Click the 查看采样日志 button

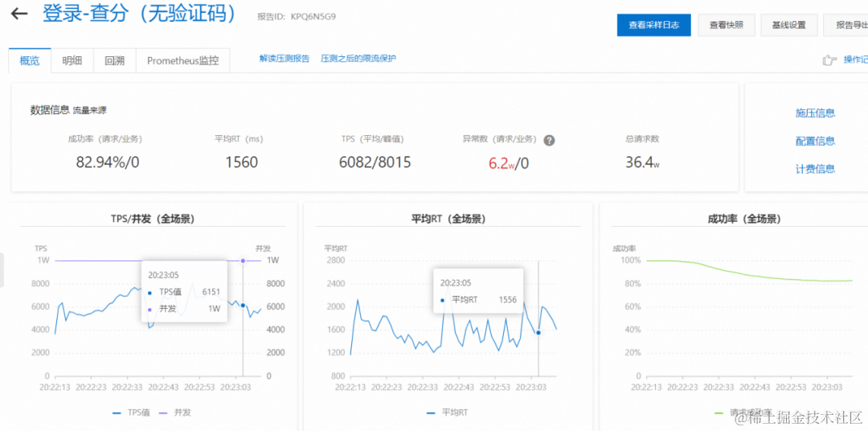pyautogui.click(x=653, y=26)
